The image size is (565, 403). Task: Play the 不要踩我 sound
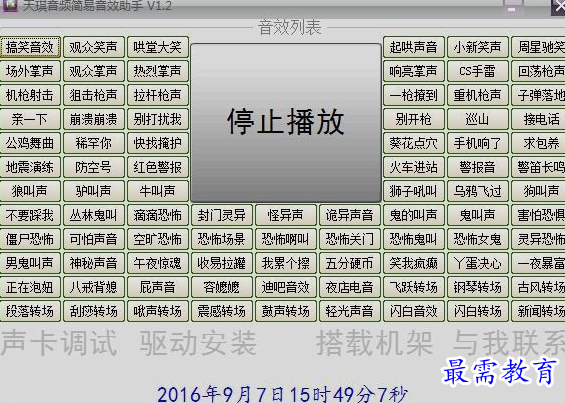(30, 215)
